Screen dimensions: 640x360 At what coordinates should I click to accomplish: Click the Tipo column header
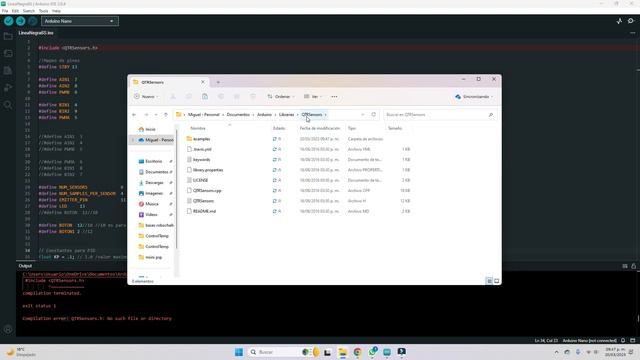pyautogui.click(x=352, y=128)
